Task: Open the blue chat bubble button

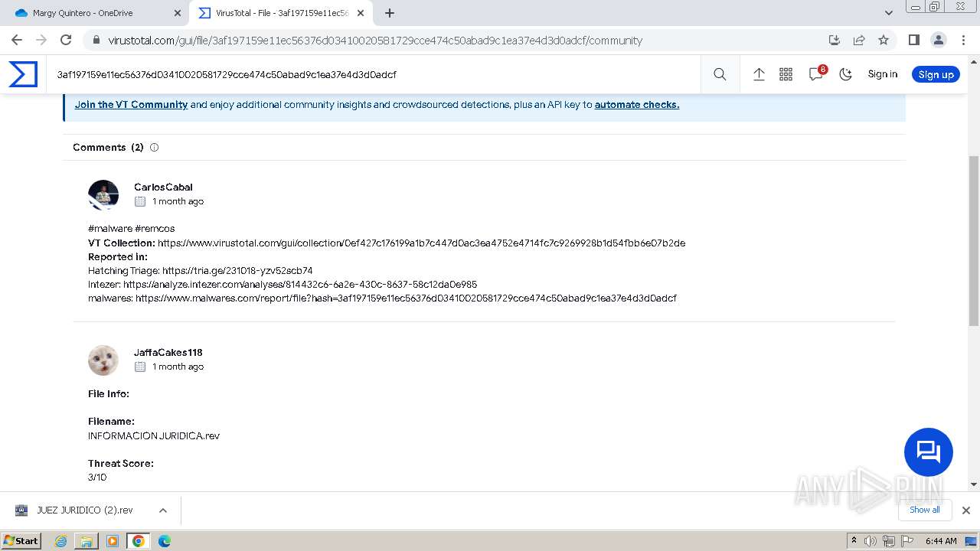Action: (928, 452)
